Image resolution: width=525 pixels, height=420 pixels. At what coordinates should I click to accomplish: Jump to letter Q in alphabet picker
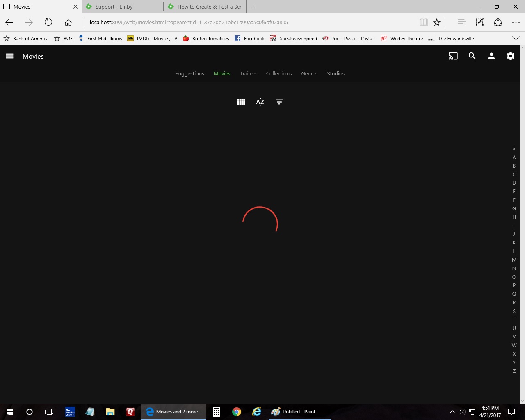(x=514, y=294)
